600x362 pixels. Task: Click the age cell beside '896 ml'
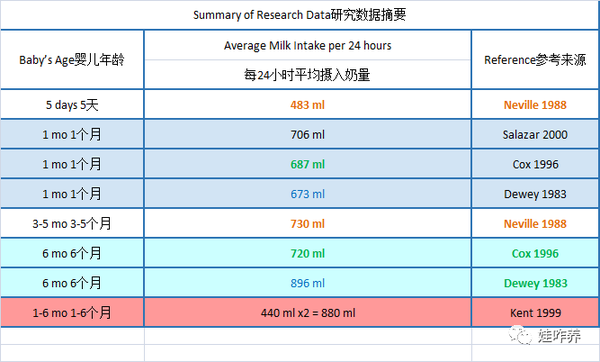coord(72,283)
